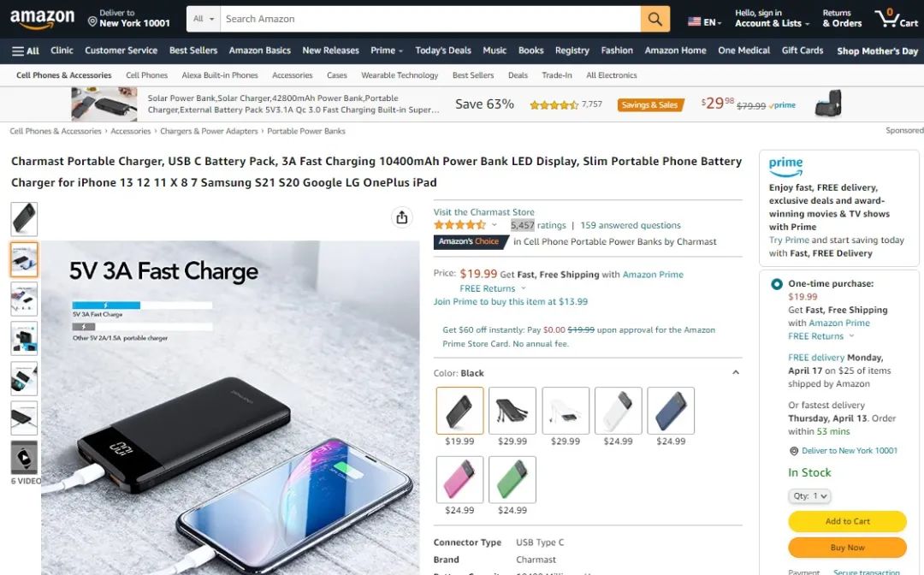Open the All search category dropdown
The image size is (924, 575).
[204, 19]
